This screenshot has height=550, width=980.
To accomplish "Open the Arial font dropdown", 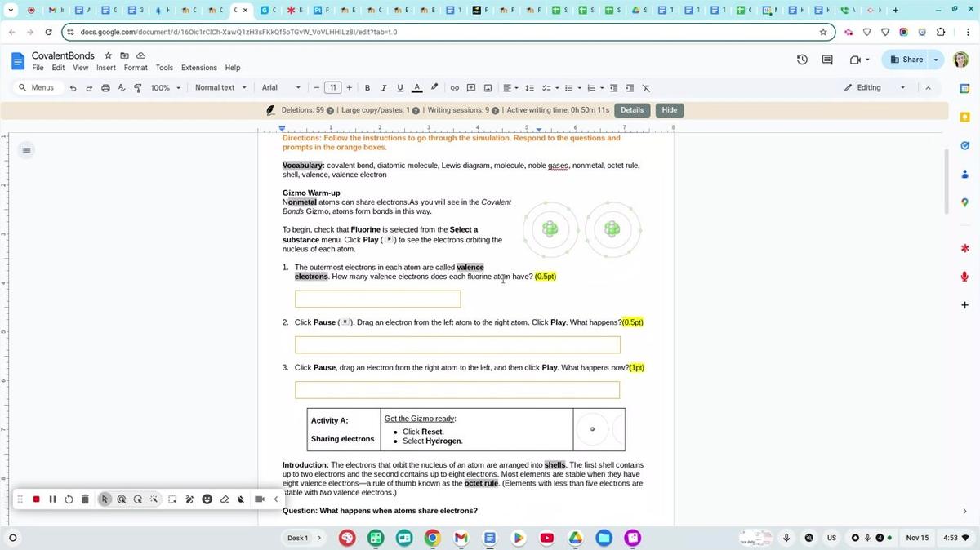I will pos(281,88).
